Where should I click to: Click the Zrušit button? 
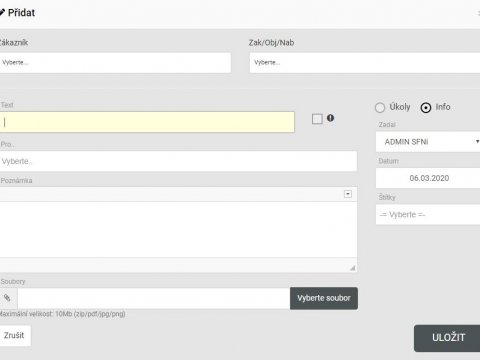tap(14, 335)
